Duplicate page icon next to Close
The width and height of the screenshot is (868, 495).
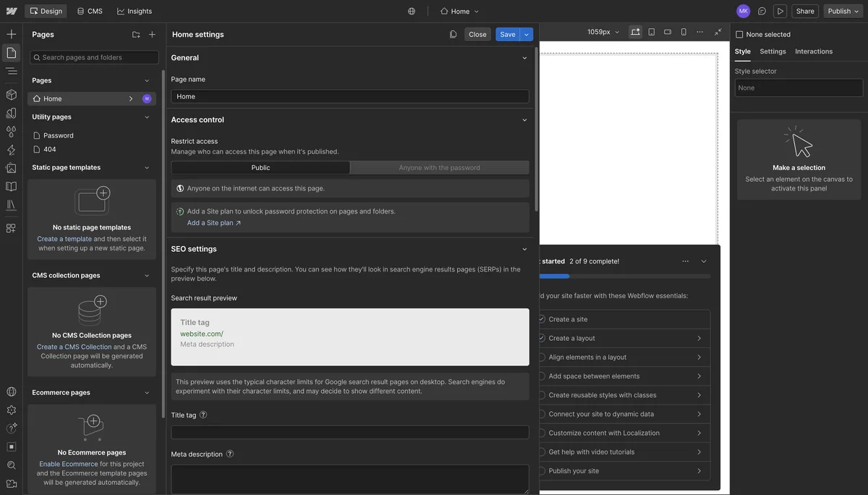pos(453,34)
